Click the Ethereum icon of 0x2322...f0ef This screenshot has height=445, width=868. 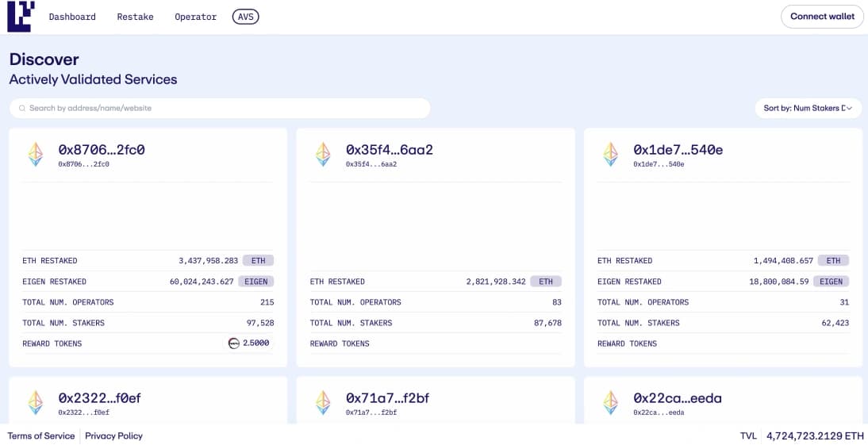click(x=36, y=402)
